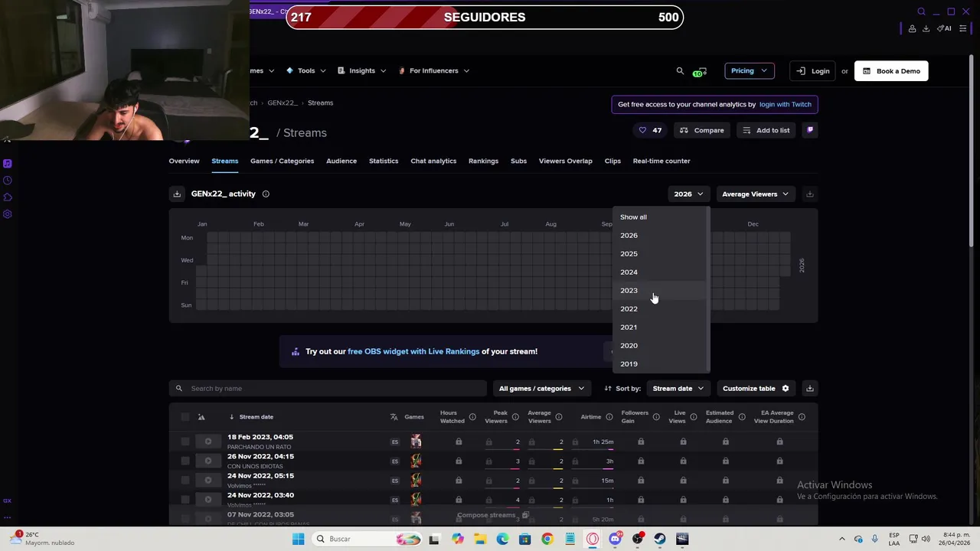Click game thumbnail for 18 Feb 2023 stream

coord(416,442)
